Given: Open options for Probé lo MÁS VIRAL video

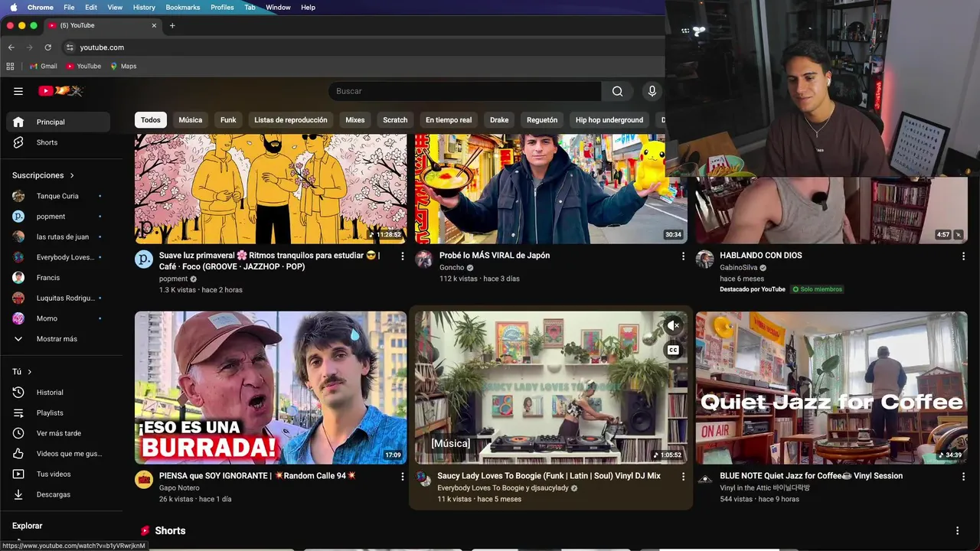Looking at the screenshot, I should (683, 256).
